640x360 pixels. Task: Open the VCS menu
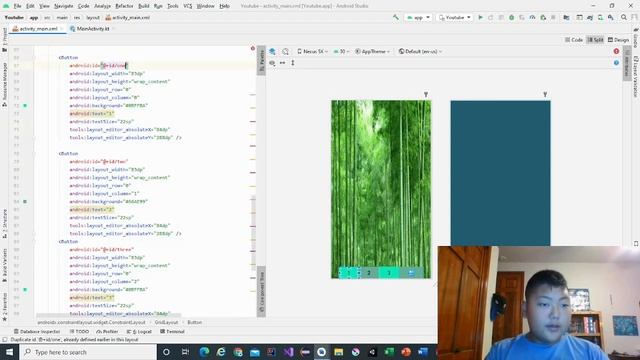(187, 6)
